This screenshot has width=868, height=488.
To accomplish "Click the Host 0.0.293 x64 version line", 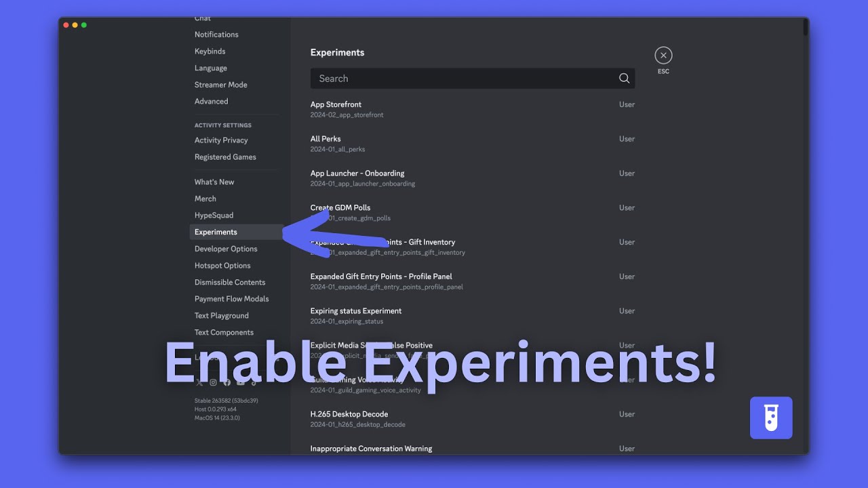I will tap(216, 409).
